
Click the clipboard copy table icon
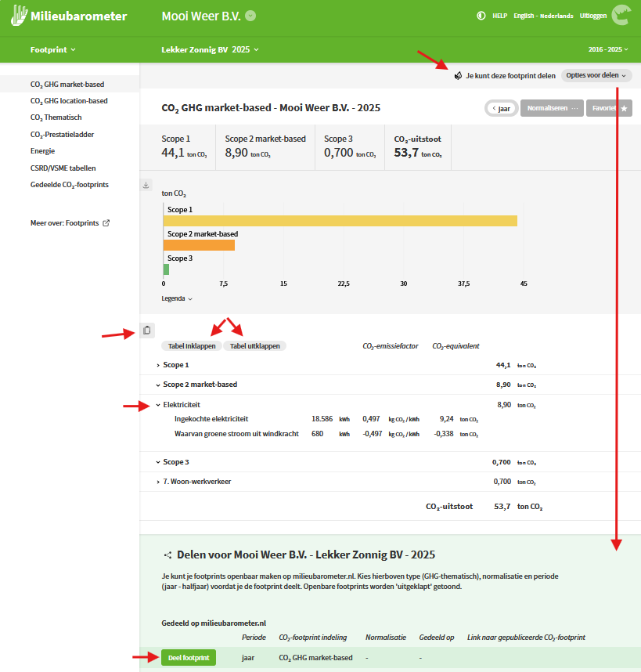coord(147,330)
